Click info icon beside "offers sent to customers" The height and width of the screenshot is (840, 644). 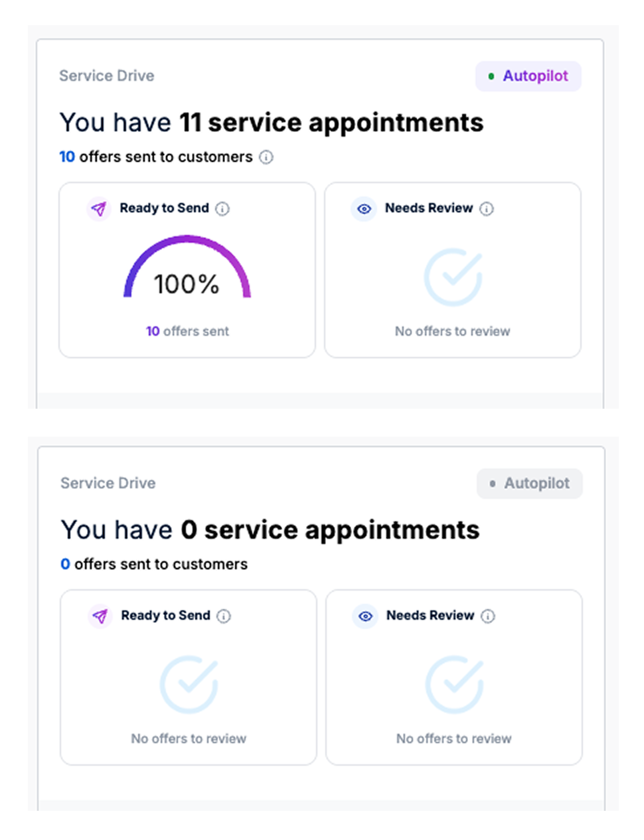coord(266,157)
